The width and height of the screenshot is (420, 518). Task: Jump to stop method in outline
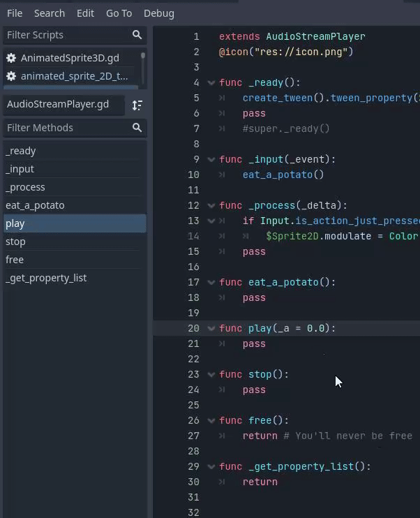75,242
